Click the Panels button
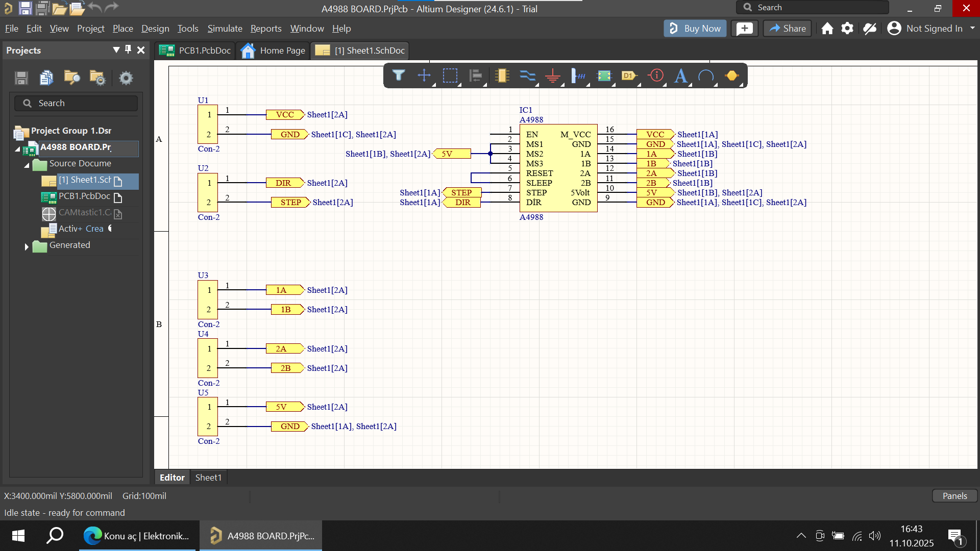Screen dimensions: 980x551 pyautogui.click(x=954, y=496)
